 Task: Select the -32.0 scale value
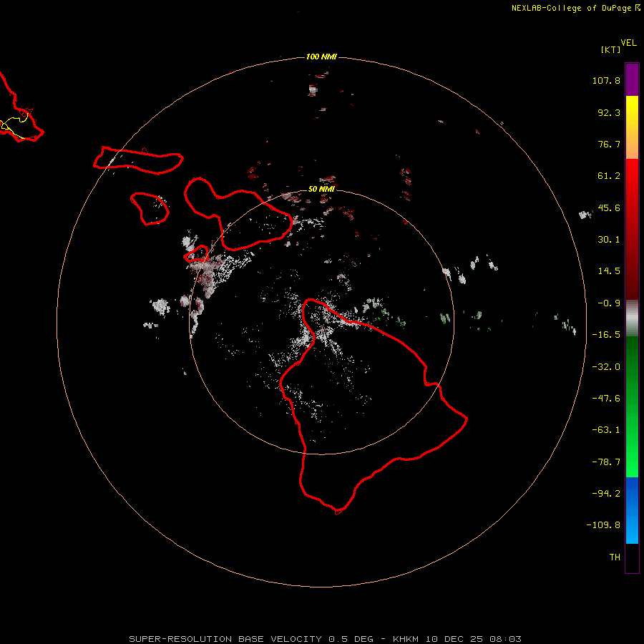pyautogui.click(x=606, y=367)
